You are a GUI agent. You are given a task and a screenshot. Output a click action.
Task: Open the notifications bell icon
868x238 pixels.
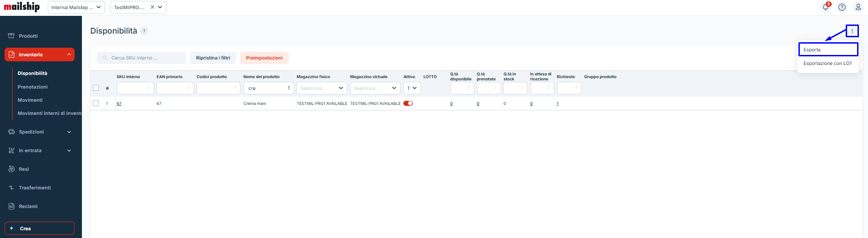point(826,7)
